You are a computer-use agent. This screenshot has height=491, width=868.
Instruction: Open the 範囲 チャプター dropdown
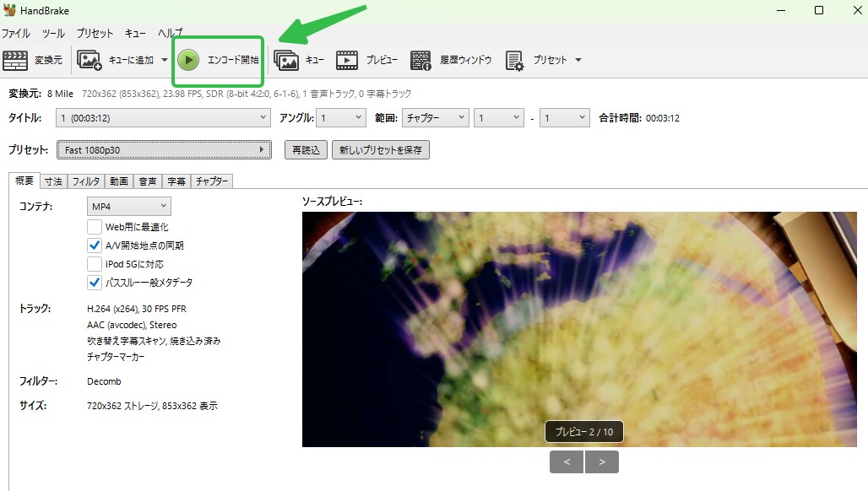tap(436, 118)
